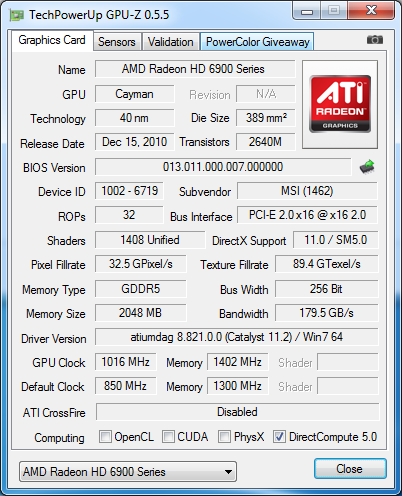Open the AMD Radeon HD 6900 Series dropdown

(128, 472)
